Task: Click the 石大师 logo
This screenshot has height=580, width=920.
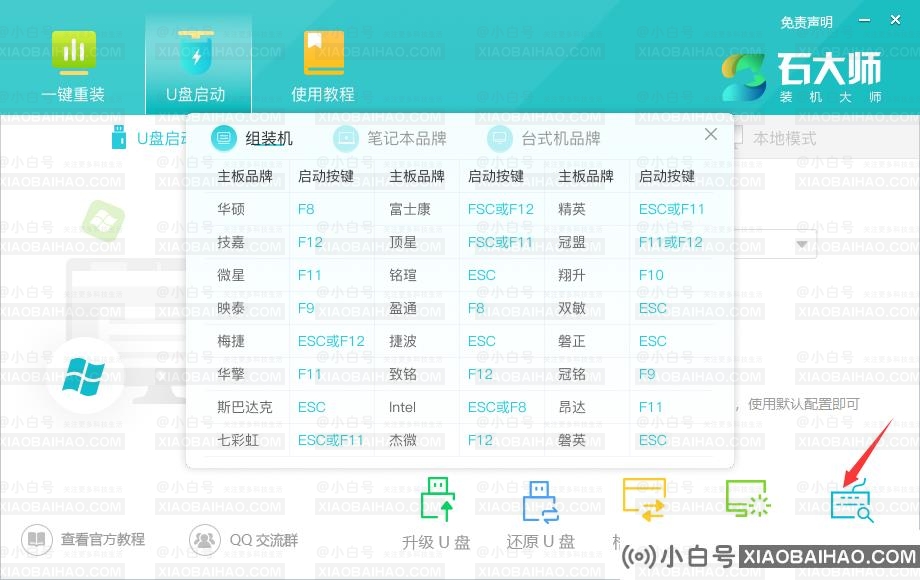Action: pyautogui.click(x=801, y=76)
